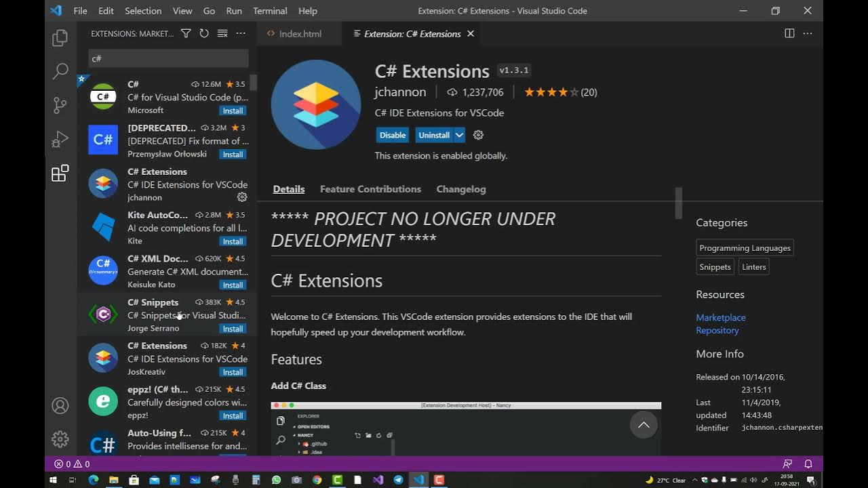Refresh the extensions marketplace list
The width and height of the screenshot is (868, 488).
204,33
